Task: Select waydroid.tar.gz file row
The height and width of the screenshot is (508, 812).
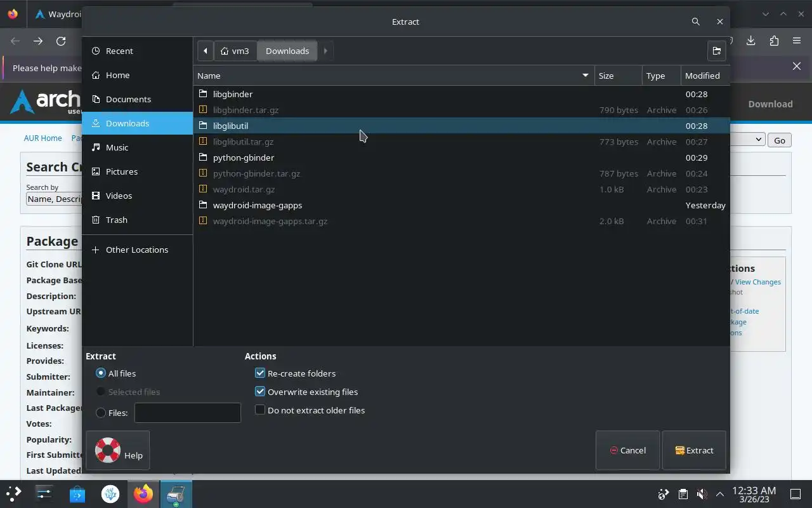Action: (461, 189)
